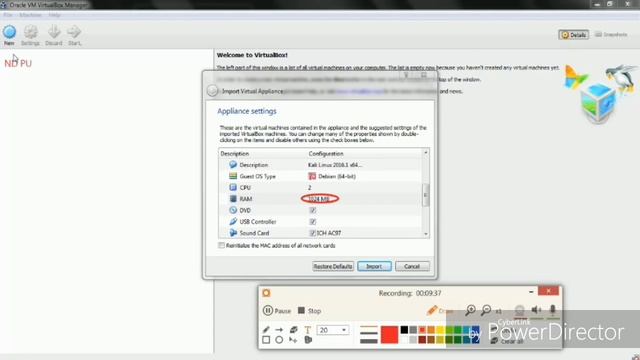Enable Reinitialize the MAC address checkbox

(221, 245)
